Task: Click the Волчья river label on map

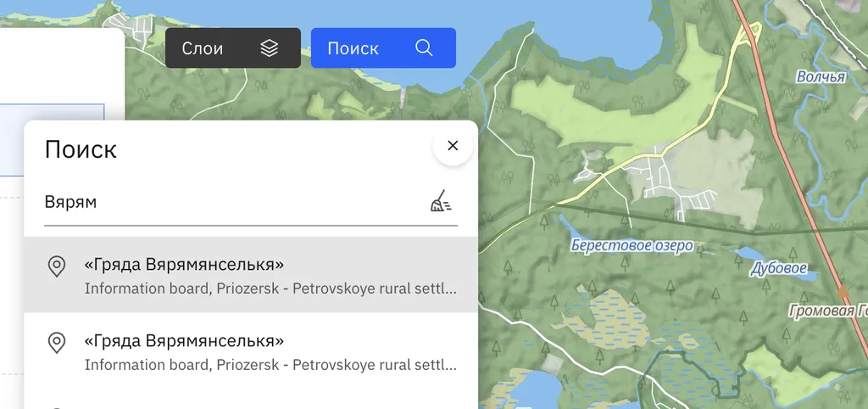Action: (821, 78)
